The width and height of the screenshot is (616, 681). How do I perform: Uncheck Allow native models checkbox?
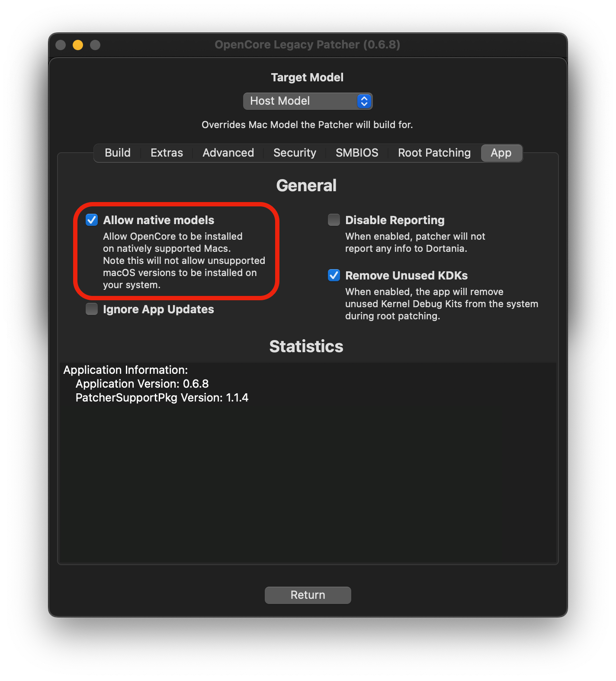(92, 220)
